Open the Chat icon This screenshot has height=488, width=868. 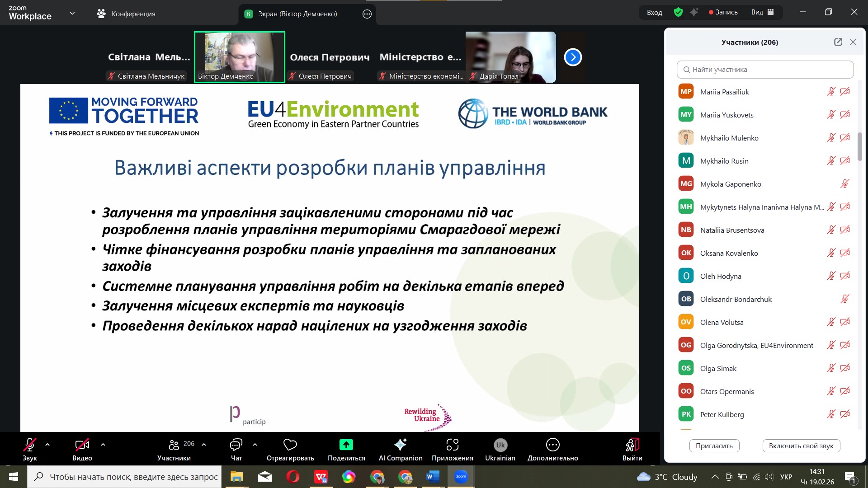pyautogui.click(x=236, y=445)
